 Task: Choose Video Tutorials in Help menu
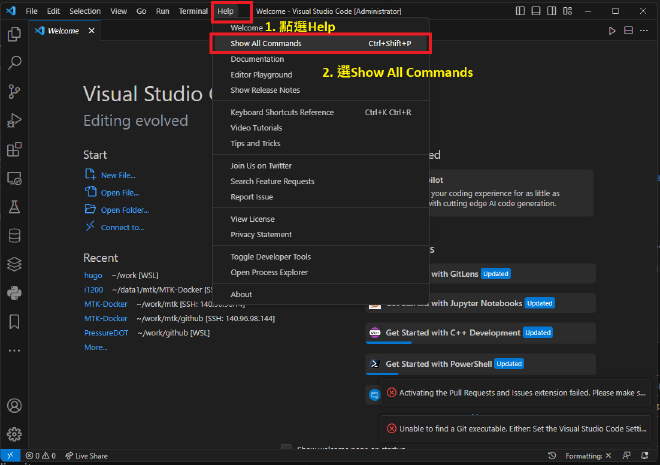point(321,128)
